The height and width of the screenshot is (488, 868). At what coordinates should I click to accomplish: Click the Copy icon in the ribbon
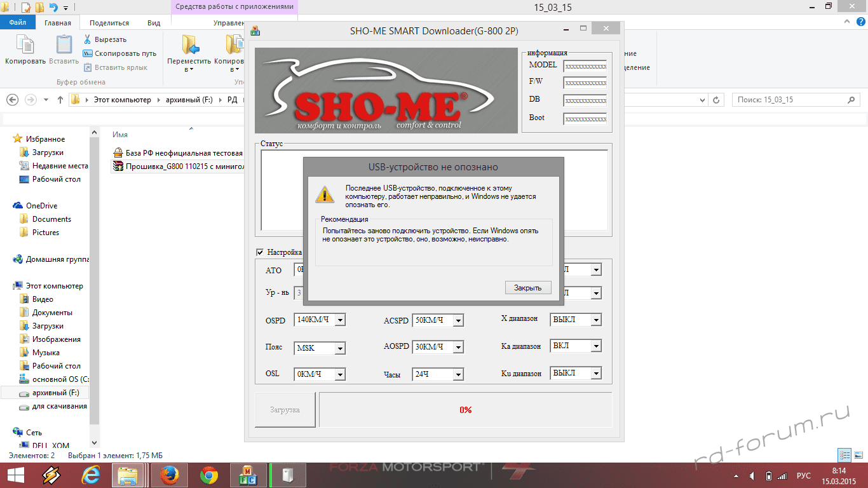[x=25, y=45]
